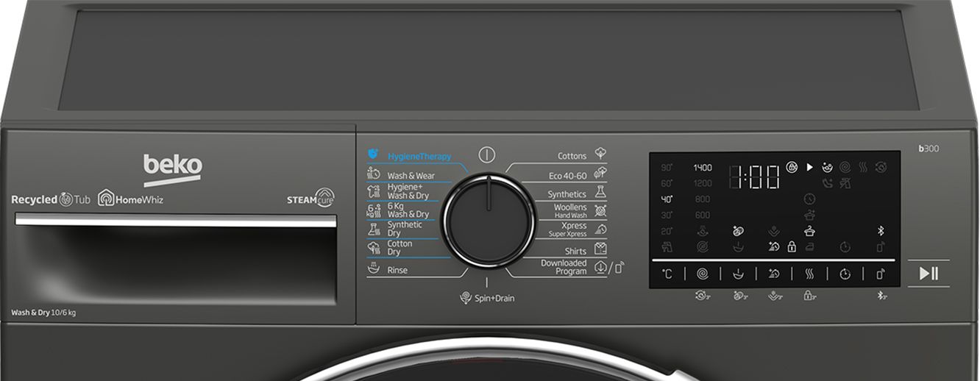Tap the spin speed spiral button
980x381 pixels.
(x=703, y=274)
